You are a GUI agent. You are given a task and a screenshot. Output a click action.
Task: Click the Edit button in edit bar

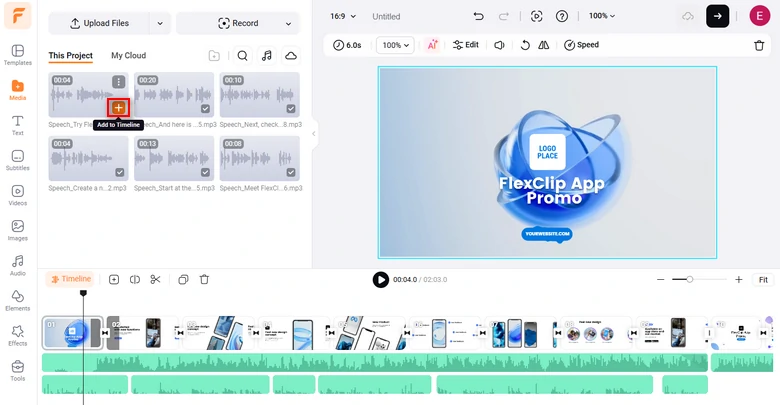466,45
